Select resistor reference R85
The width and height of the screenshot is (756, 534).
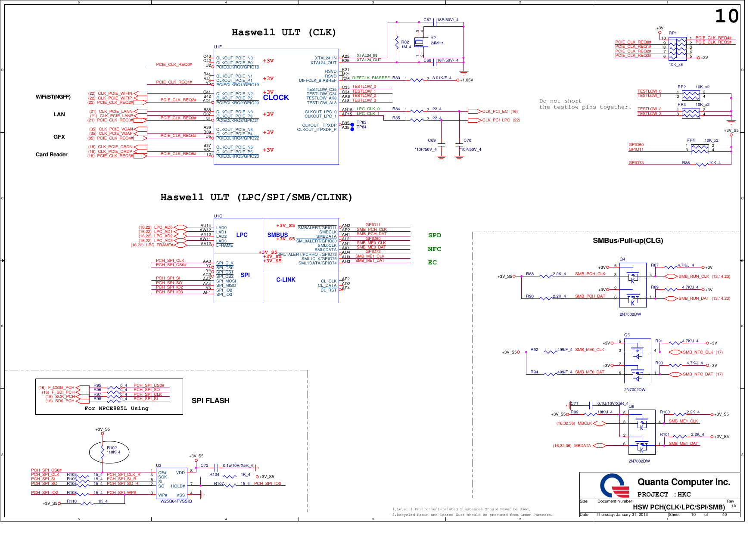click(396, 118)
